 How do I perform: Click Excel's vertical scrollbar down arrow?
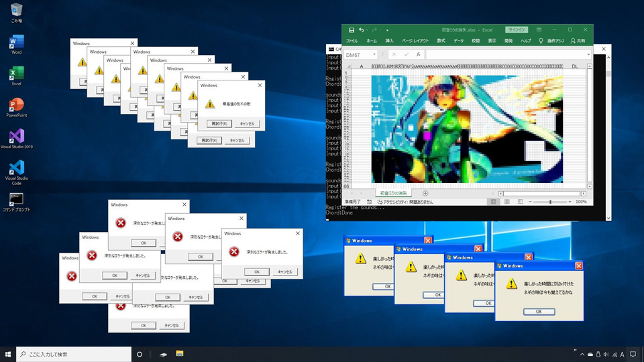590,186
